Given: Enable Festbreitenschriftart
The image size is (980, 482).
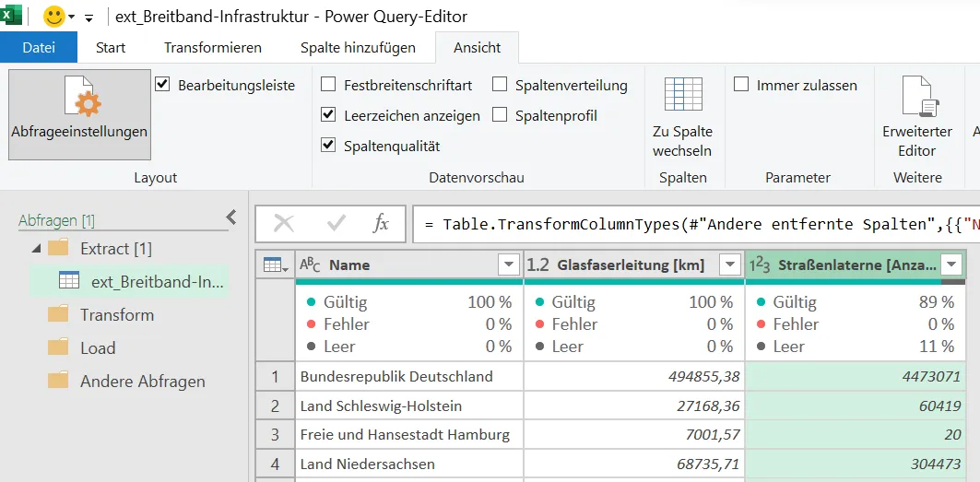Looking at the screenshot, I should click(328, 85).
